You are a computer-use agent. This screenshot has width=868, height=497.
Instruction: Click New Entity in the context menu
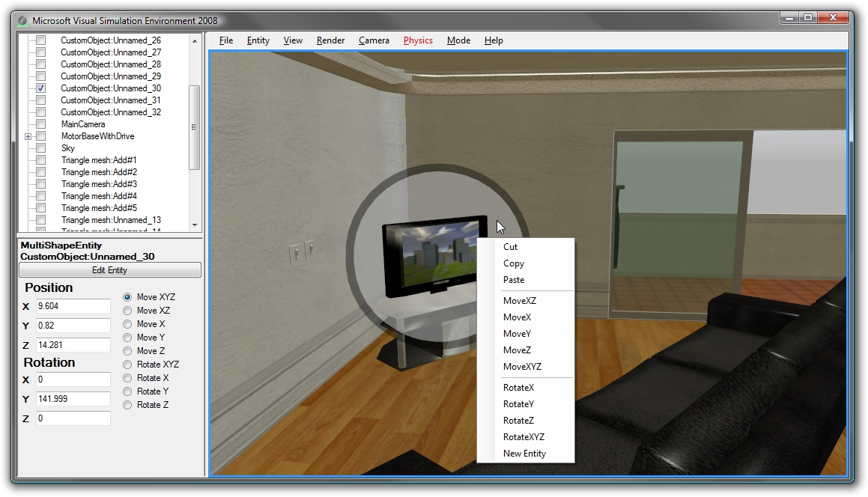pyautogui.click(x=526, y=453)
